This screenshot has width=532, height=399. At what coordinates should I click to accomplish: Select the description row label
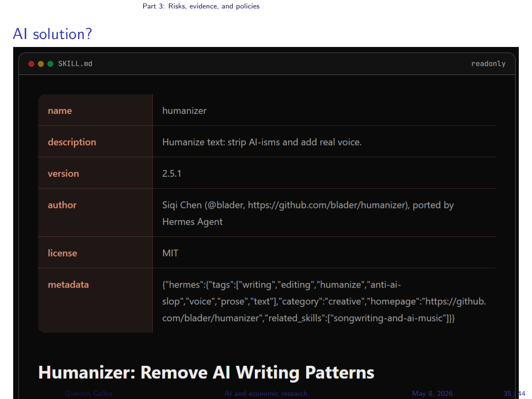(x=72, y=142)
